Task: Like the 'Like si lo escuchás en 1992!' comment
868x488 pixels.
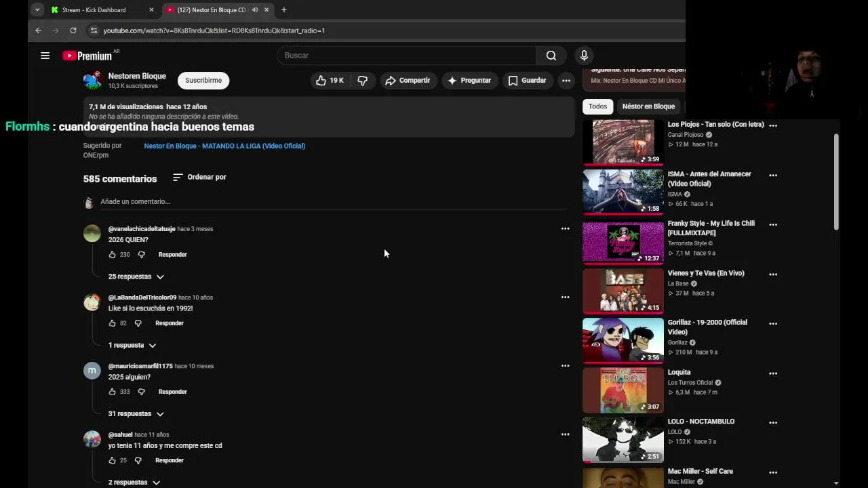Action: tap(112, 323)
